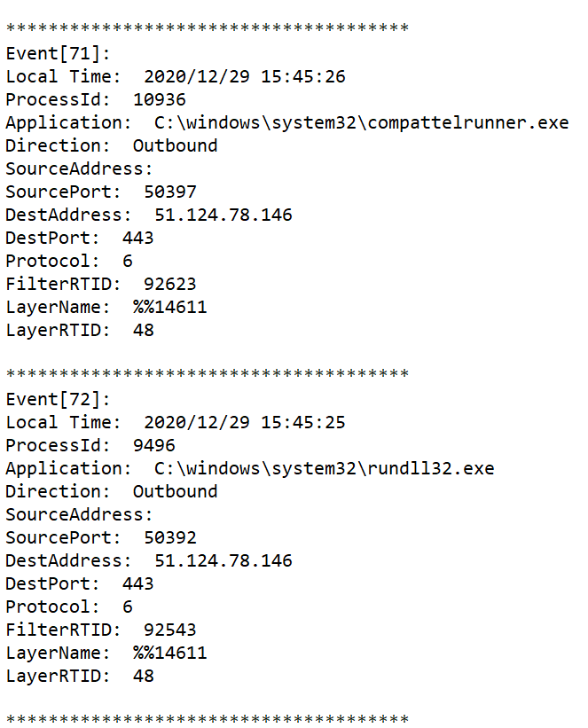Click the ProcessId value 9496
Screen dimensions: 588x728
point(153,445)
